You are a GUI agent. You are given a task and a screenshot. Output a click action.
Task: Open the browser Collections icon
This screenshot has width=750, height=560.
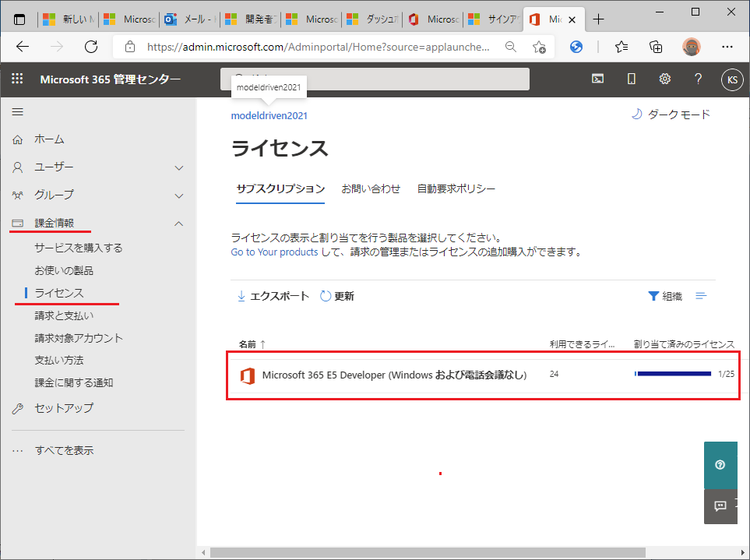coord(656,47)
